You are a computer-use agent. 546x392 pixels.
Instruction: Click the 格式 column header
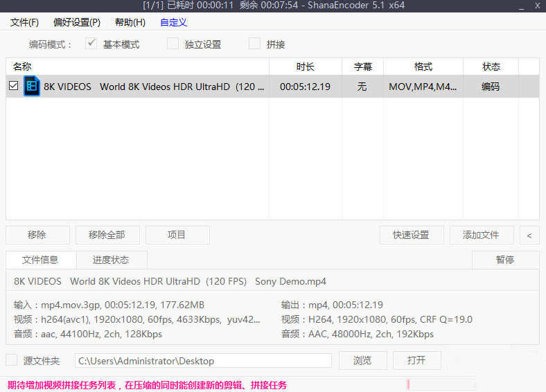[423, 66]
